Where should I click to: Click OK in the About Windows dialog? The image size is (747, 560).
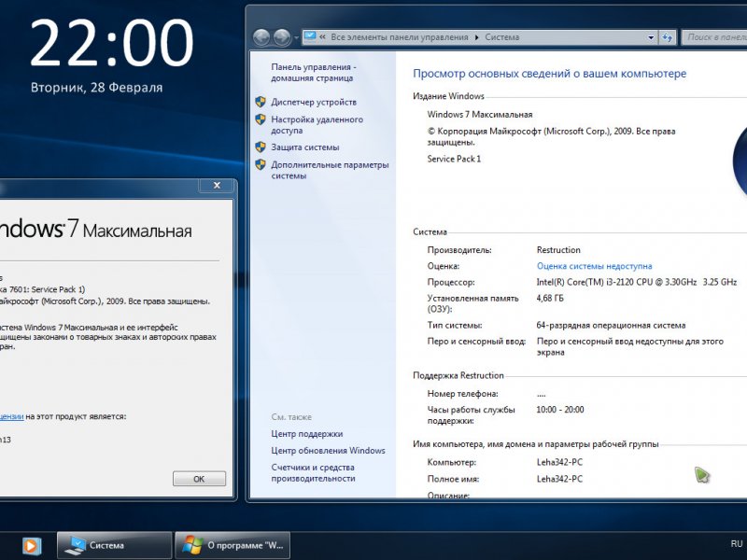[x=199, y=479]
